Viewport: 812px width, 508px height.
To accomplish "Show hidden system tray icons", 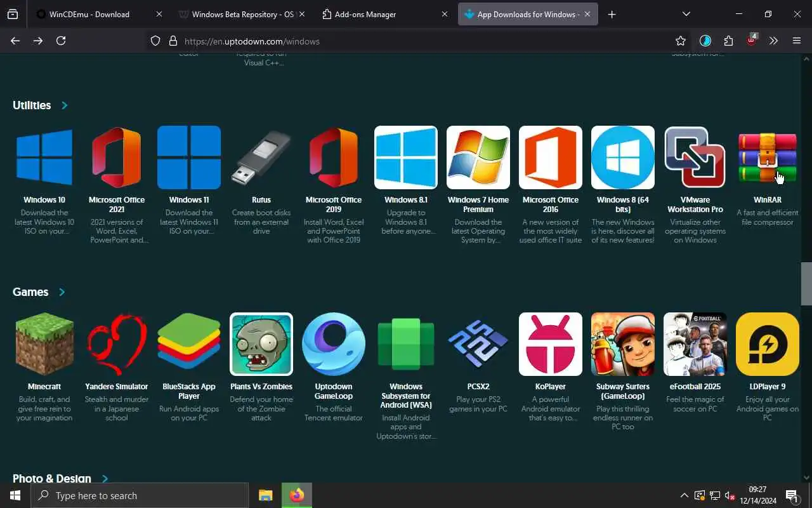I will pyautogui.click(x=684, y=495).
